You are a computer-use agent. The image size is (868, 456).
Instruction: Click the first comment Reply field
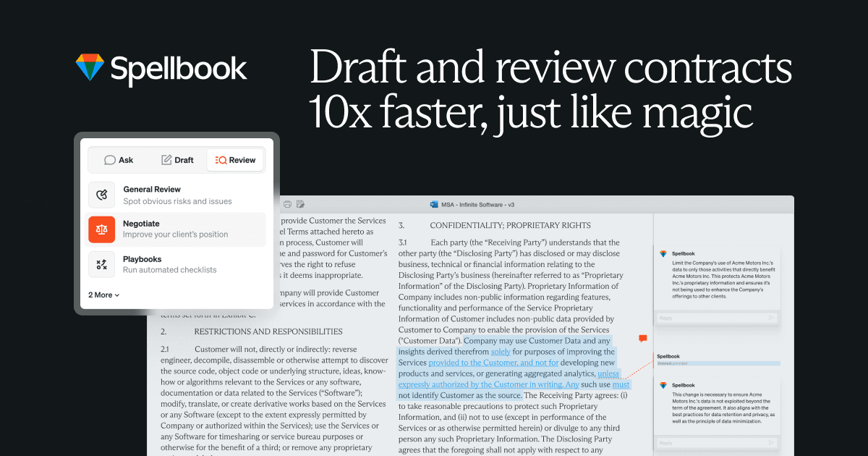coord(709,318)
